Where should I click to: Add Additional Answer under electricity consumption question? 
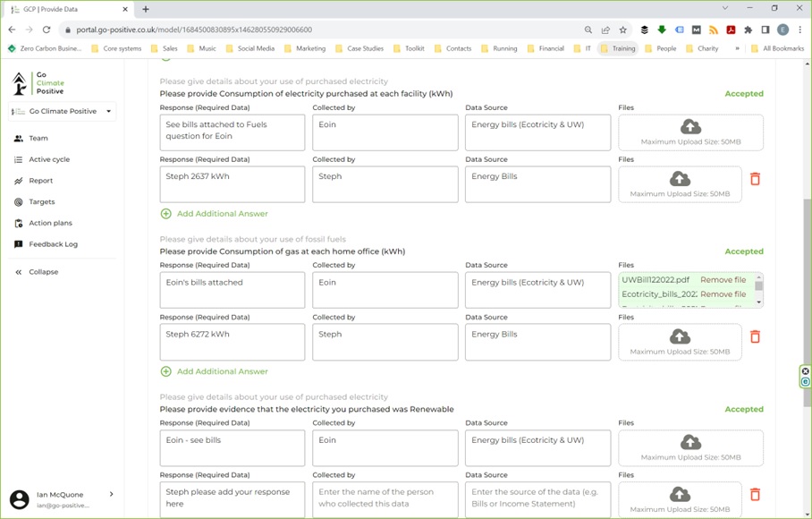(x=215, y=213)
